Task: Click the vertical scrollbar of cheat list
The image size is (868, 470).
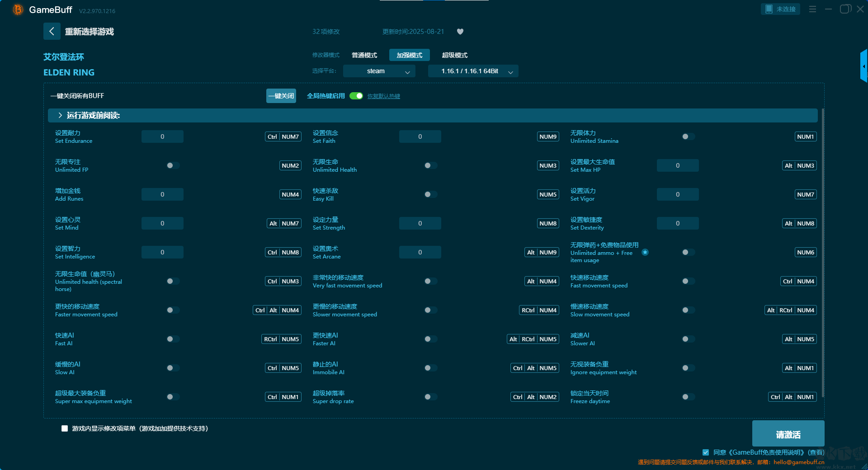Action: tap(823, 253)
